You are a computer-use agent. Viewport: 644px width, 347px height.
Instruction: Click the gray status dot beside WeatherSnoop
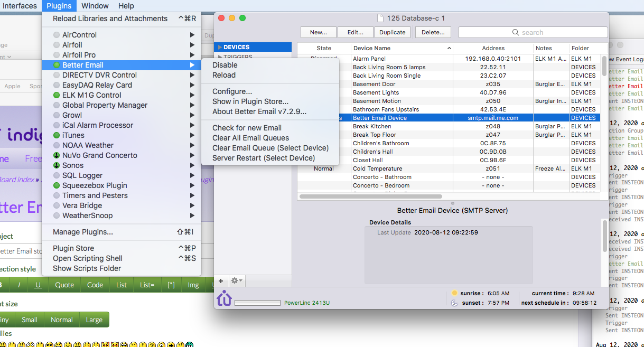pos(57,215)
